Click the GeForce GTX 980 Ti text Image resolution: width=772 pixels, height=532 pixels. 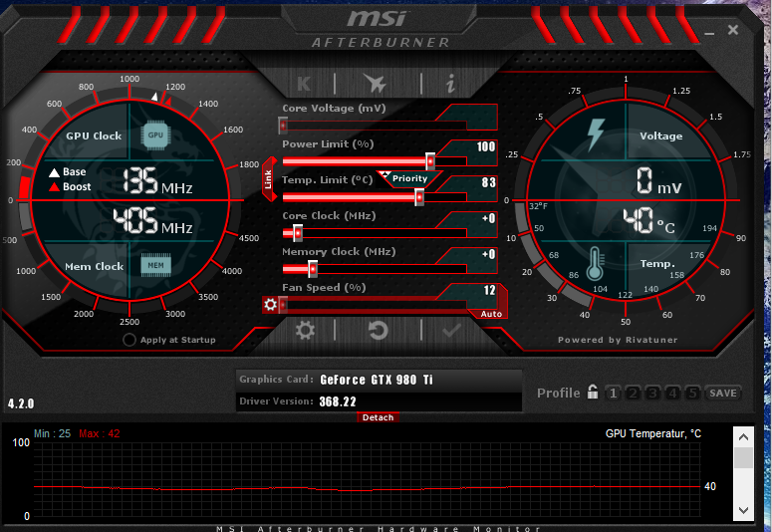(377, 380)
